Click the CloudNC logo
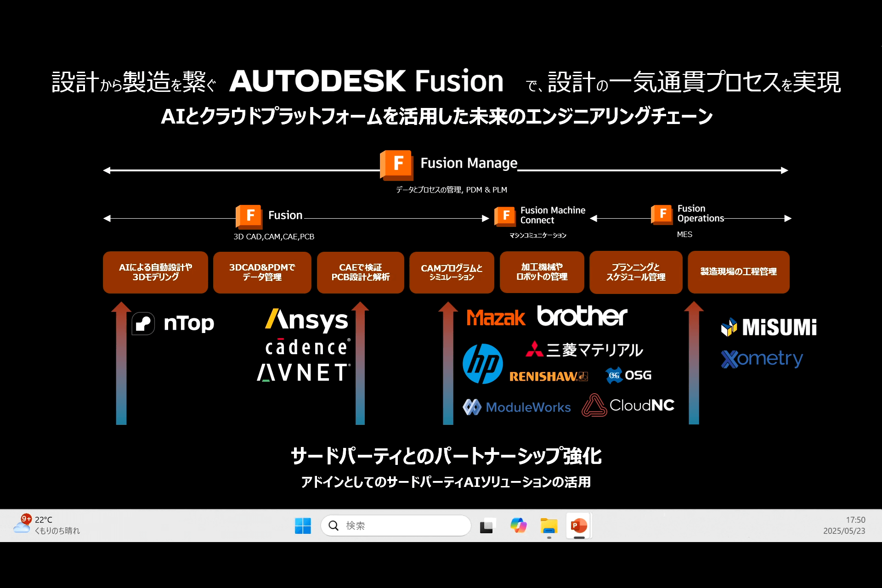Image resolution: width=882 pixels, height=588 pixels. (628, 405)
